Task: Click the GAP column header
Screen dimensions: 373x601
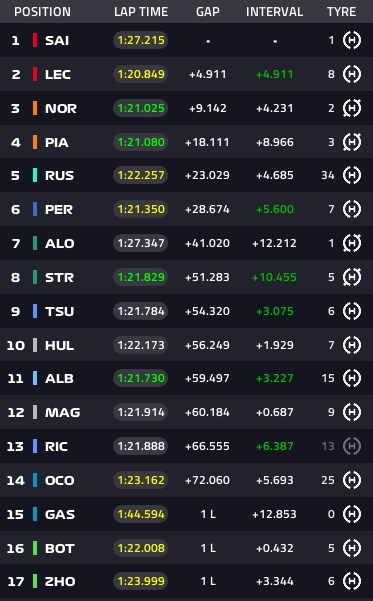Action: click(208, 12)
